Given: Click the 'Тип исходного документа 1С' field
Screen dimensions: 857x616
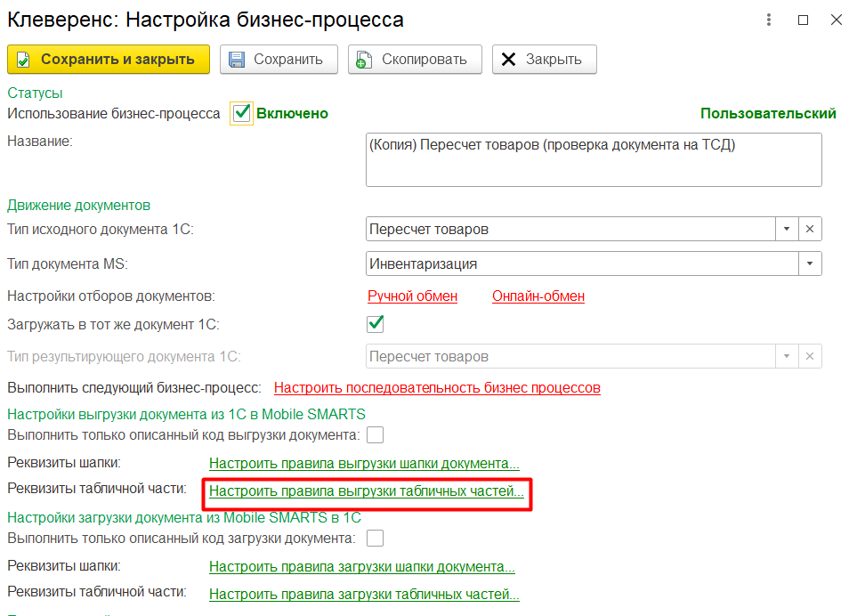Looking at the screenshot, I should [570, 229].
